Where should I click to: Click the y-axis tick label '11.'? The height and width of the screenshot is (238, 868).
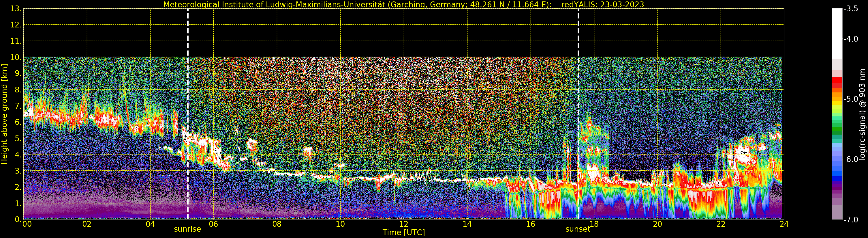(x=16, y=41)
